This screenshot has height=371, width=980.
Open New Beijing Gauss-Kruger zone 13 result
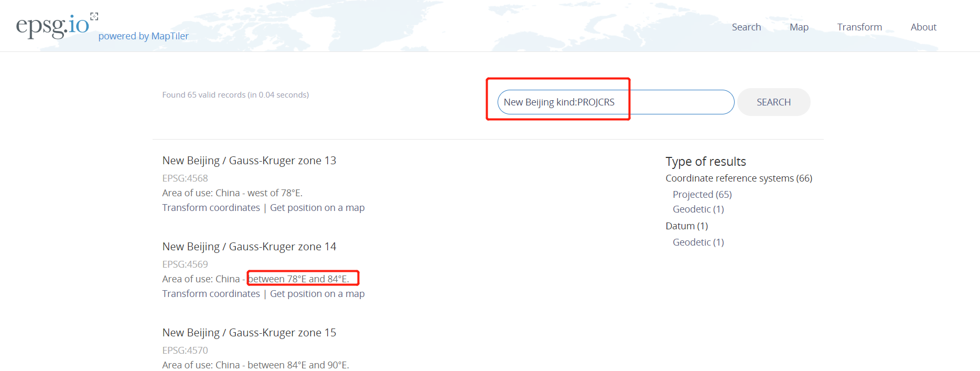coord(249,161)
